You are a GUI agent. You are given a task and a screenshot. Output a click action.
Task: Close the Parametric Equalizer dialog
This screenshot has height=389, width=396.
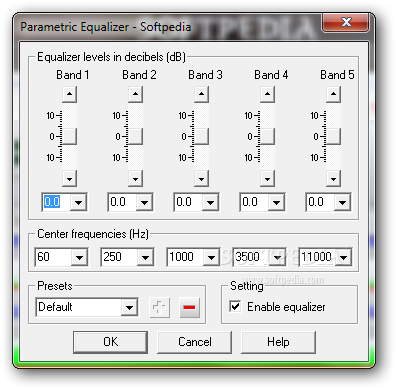point(346,22)
